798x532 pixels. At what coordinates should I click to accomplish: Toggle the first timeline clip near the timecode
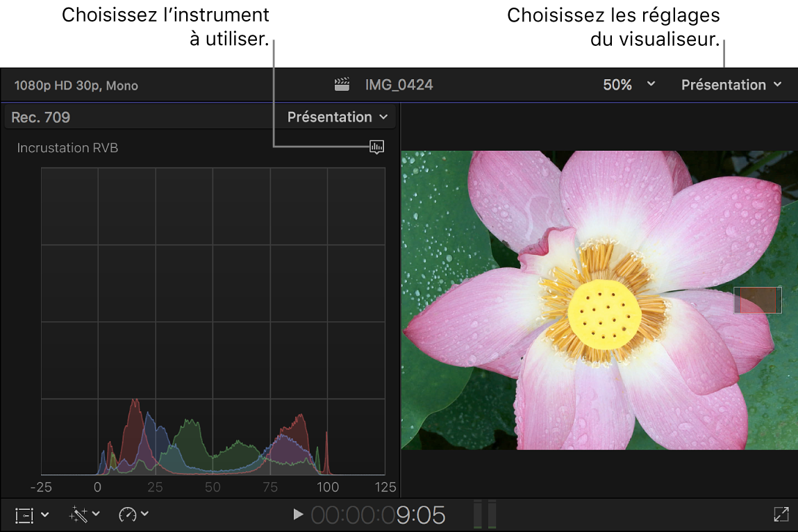coord(479,514)
